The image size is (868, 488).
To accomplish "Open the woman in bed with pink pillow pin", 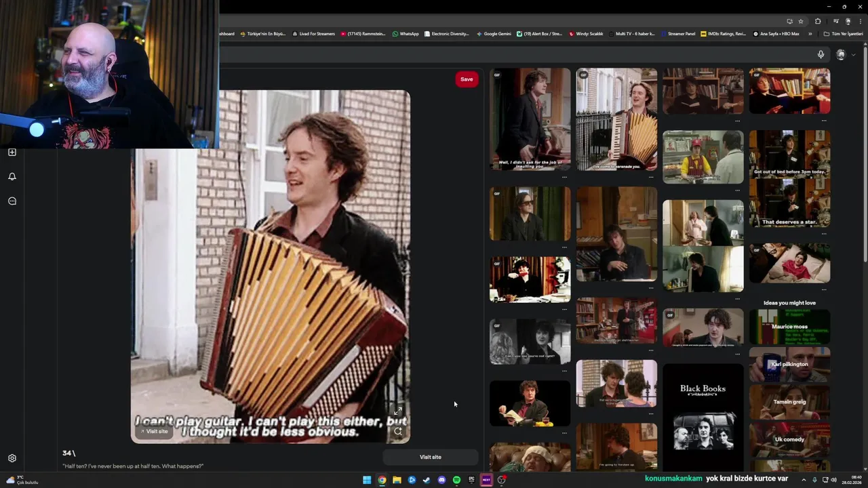I will tap(789, 263).
